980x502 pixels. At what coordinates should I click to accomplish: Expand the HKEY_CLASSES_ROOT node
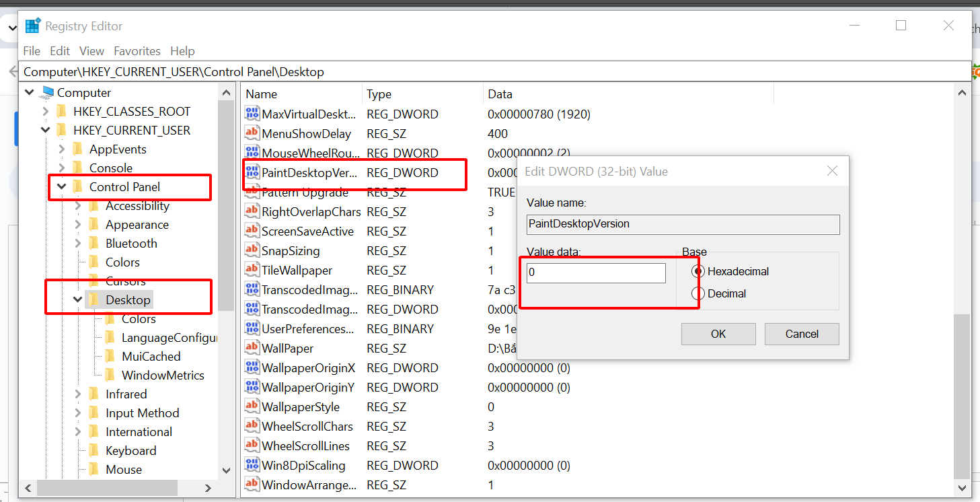click(45, 112)
